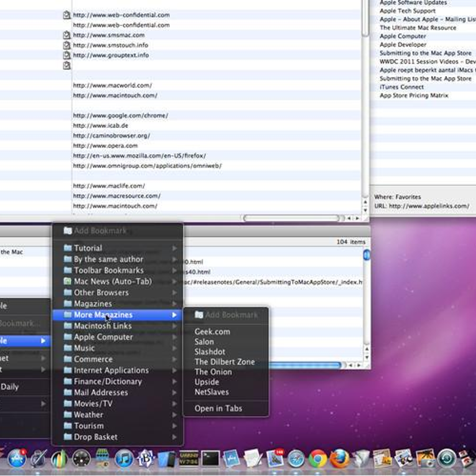
Task: Open Time Machine in the dock
Action: (447, 458)
